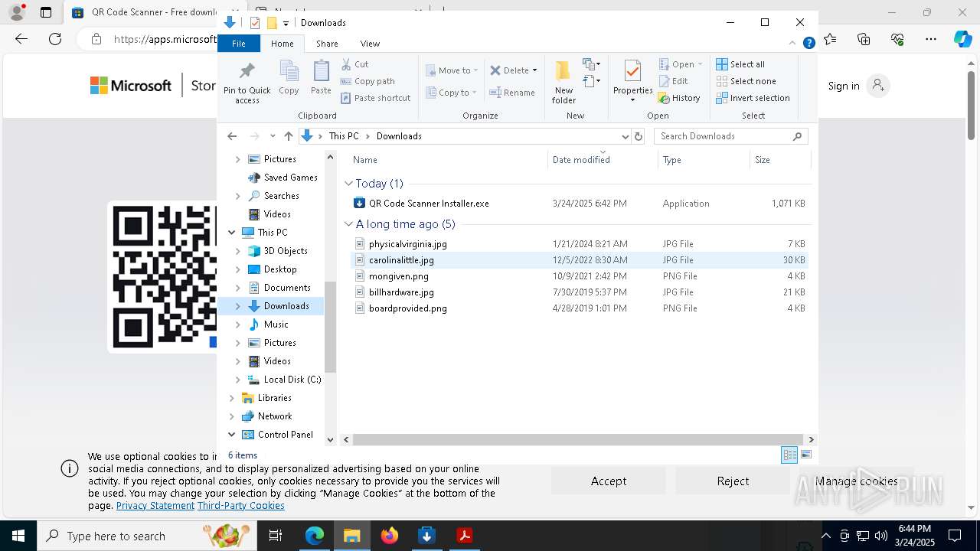Viewport: 980px width, 551px height.
Task: Open Microsoft Edge from taskbar
Action: 315,536
